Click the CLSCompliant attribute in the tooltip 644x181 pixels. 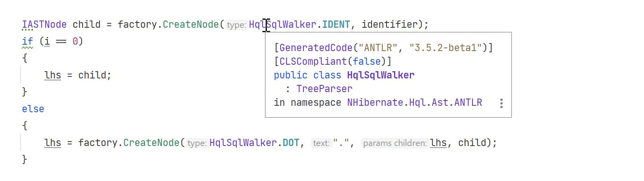[x=313, y=62]
